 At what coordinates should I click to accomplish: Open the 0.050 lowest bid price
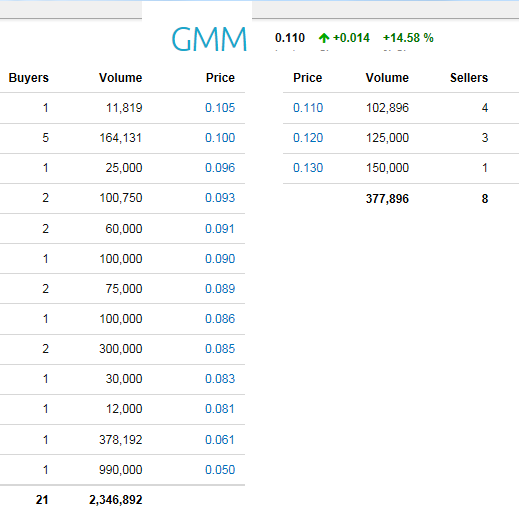(220, 470)
